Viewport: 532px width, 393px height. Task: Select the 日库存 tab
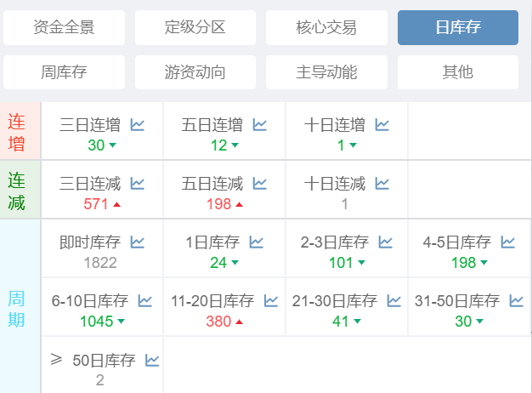pos(458,27)
